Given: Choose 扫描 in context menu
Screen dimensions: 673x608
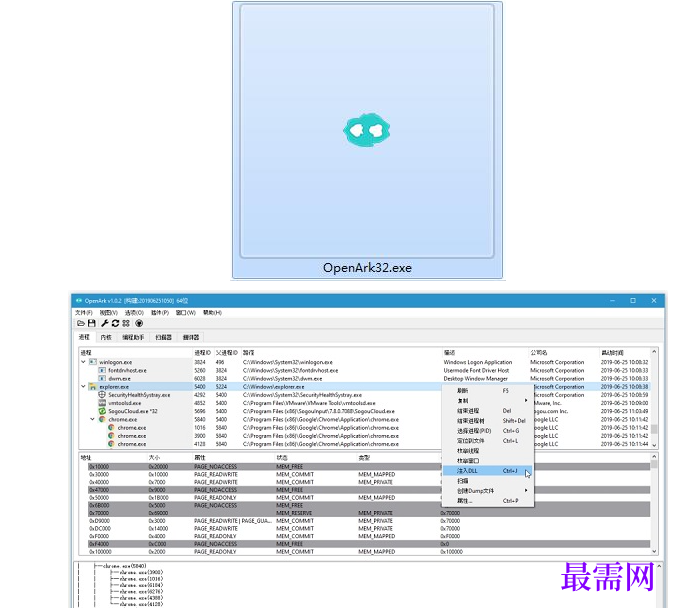Looking at the screenshot, I should pos(488,481).
